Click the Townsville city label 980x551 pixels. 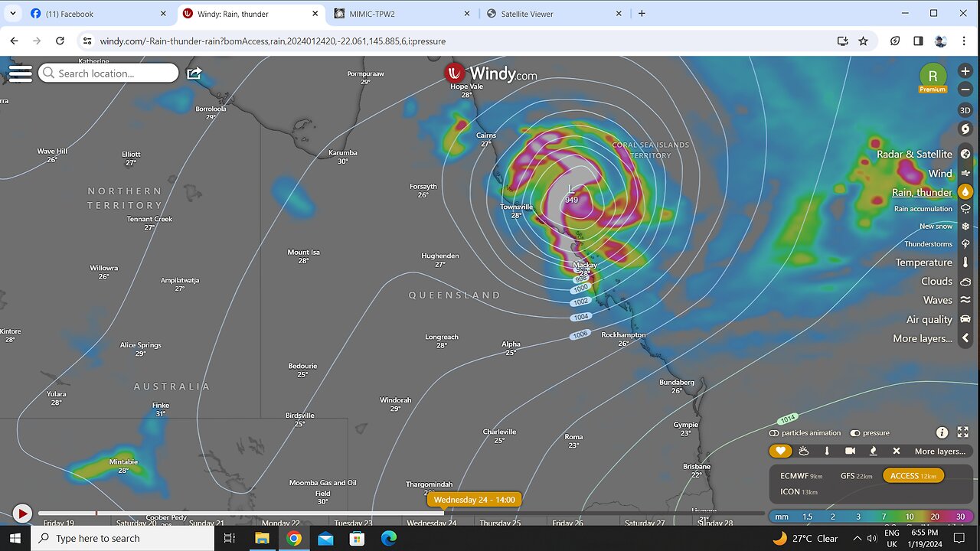[516, 207]
